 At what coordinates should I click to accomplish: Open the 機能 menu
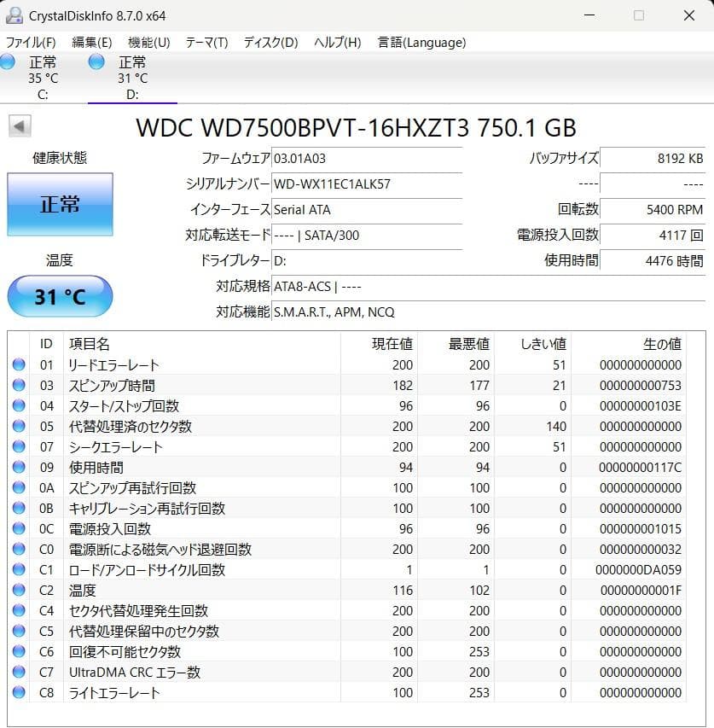148,42
